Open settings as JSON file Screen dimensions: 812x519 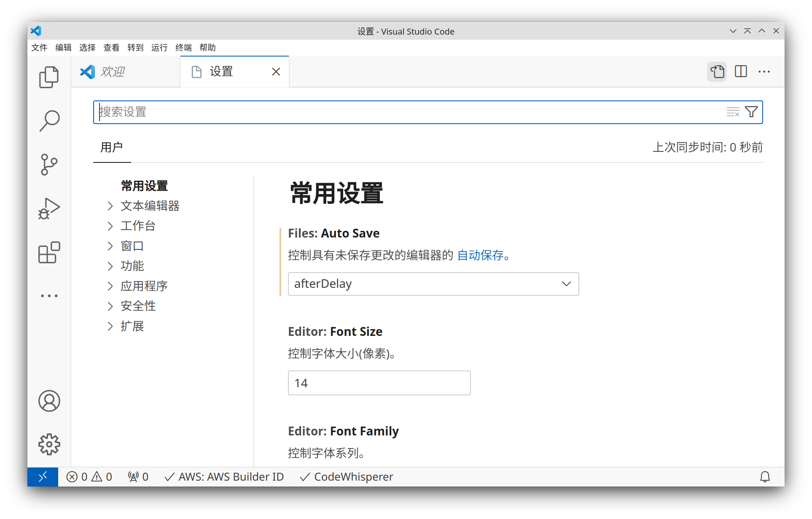point(717,71)
